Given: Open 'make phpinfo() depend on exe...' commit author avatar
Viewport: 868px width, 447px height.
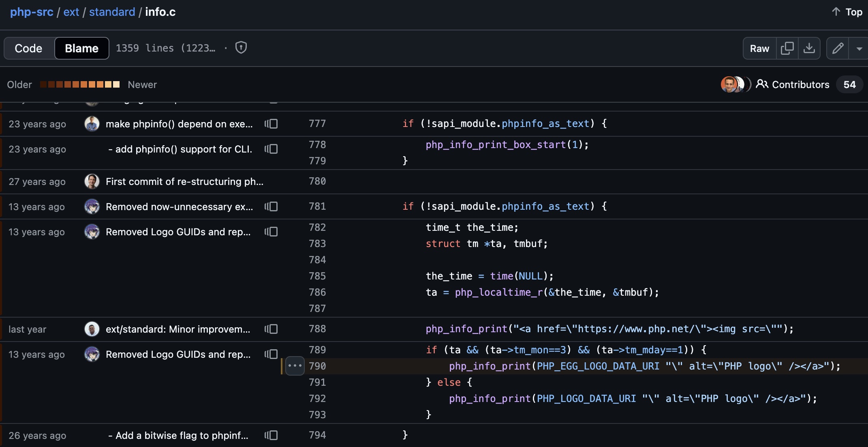Looking at the screenshot, I should tap(92, 124).
